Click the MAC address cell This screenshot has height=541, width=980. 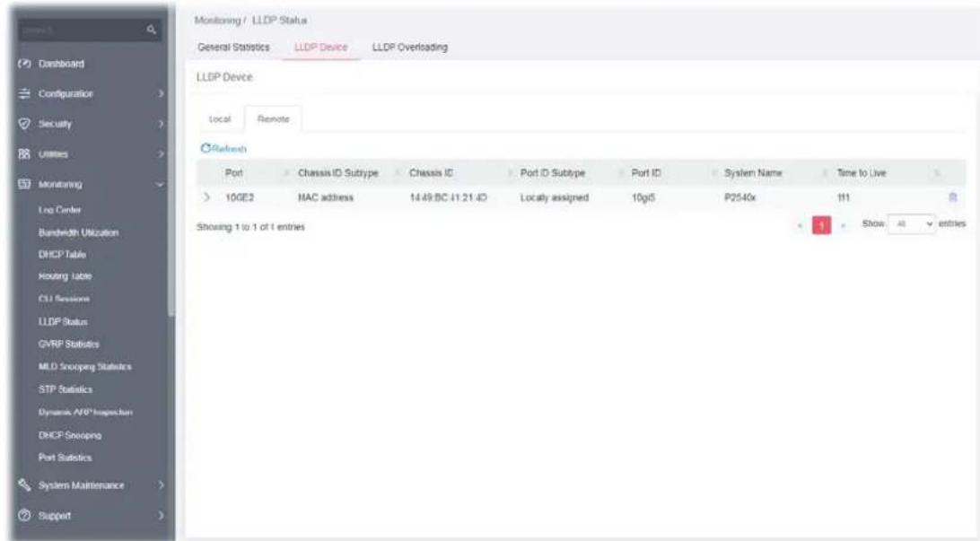pyautogui.click(x=326, y=197)
